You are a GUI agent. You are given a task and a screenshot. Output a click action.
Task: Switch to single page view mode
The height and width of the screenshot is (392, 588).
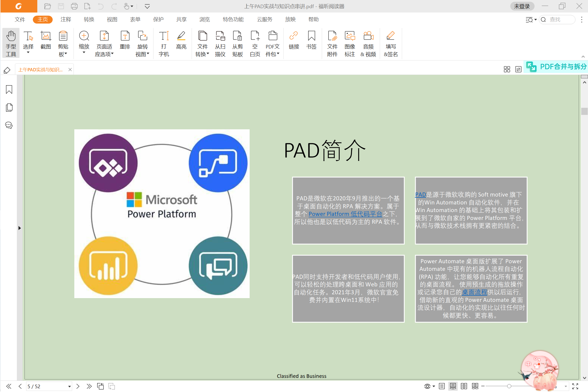tap(442, 386)
